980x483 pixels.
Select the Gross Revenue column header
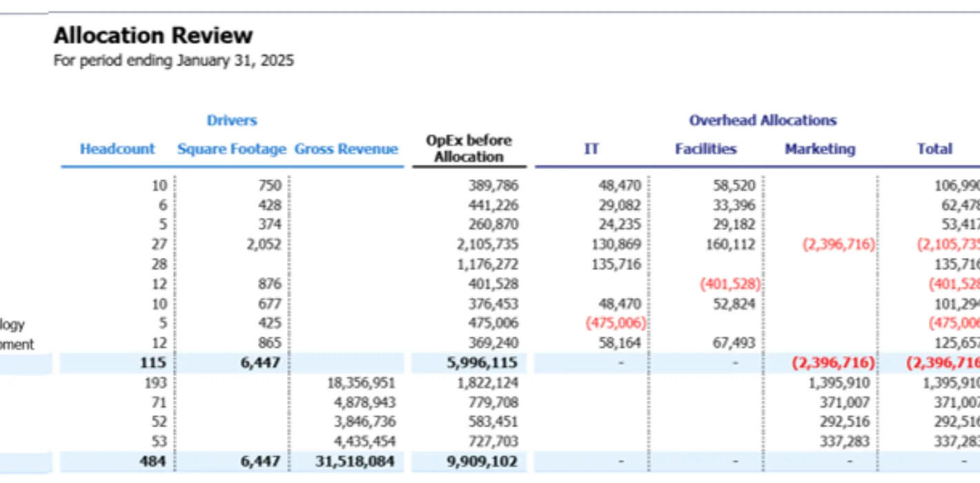click(x=346, y=149)
